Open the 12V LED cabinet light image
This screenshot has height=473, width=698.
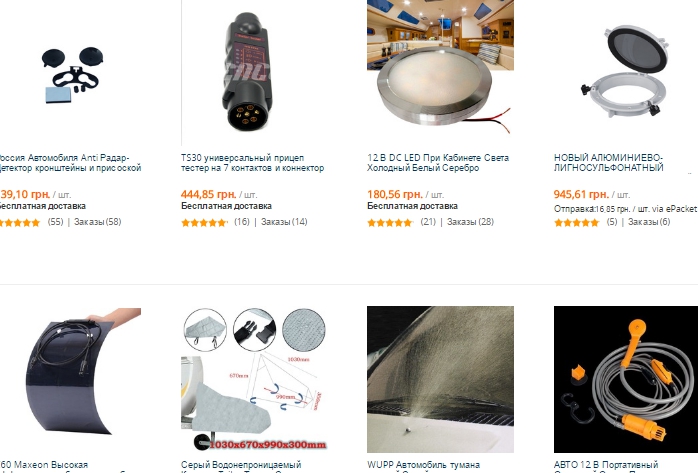coord(440,67)
